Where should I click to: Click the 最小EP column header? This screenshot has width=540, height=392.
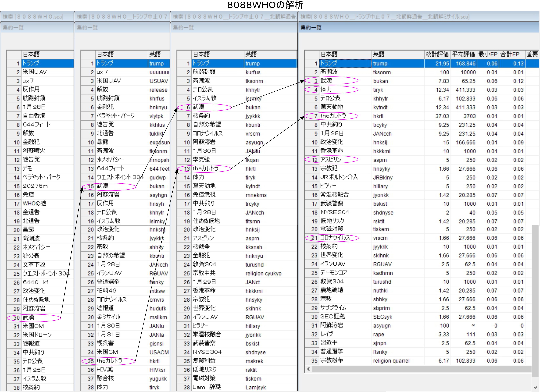tap(488, 54)
